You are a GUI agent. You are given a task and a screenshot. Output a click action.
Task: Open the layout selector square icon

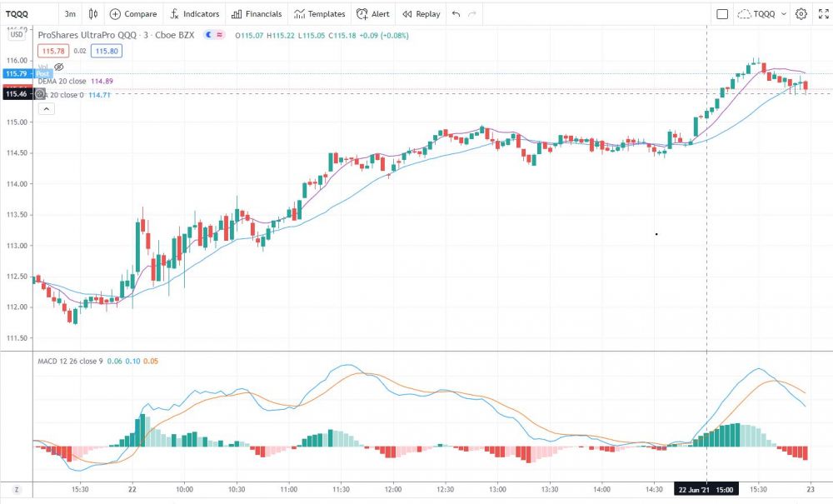pyautogui.click(x=722, y=14)
